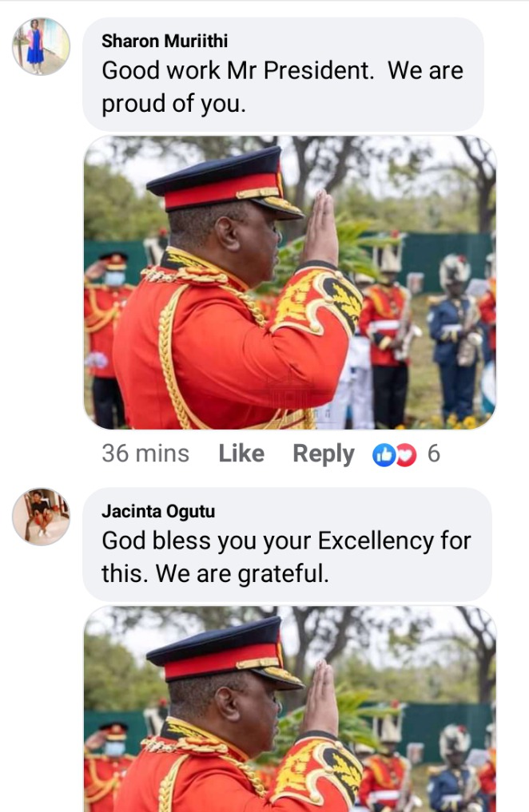Open photo attached to Sharon Muriithi's comment
529x812 pixels.
[x=289, y=283]
